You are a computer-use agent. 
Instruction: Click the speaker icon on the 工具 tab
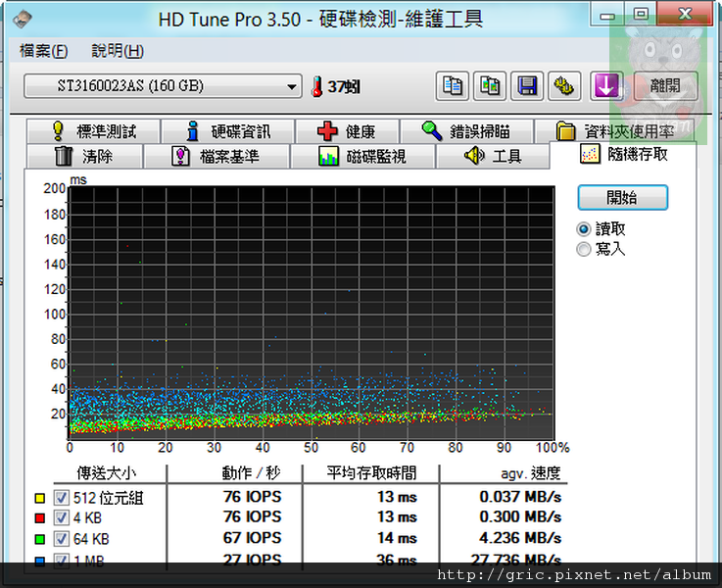tap(474, 156)
